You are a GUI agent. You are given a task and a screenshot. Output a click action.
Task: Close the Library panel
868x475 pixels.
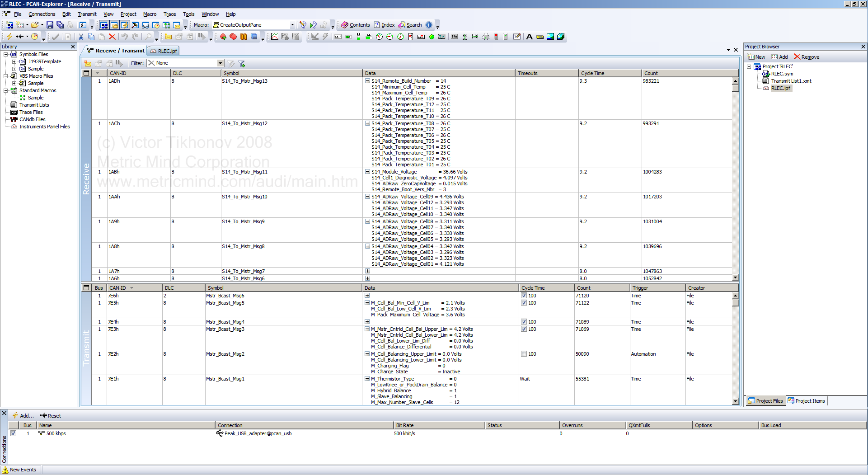coord(73,47)
